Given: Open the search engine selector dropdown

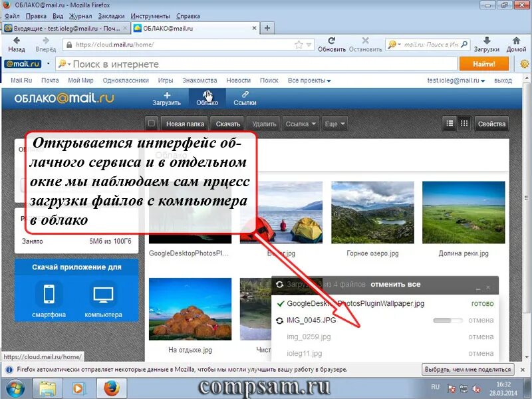Looking at the screenshot, I should coord(394,45).
